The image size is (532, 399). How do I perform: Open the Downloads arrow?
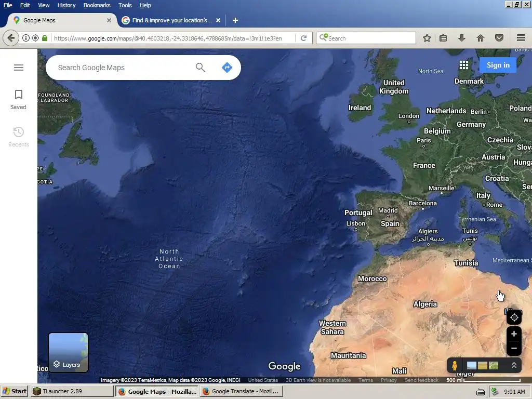[x=461, y=38]
